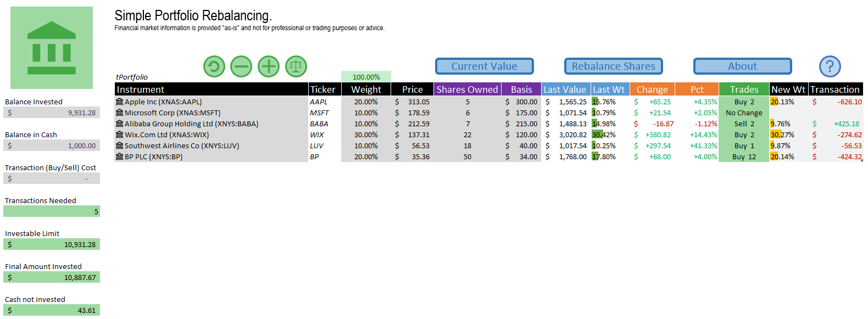Click the WIX last value 3,020.82
This screenshot has height=319, width=868.
pos(565,135)
